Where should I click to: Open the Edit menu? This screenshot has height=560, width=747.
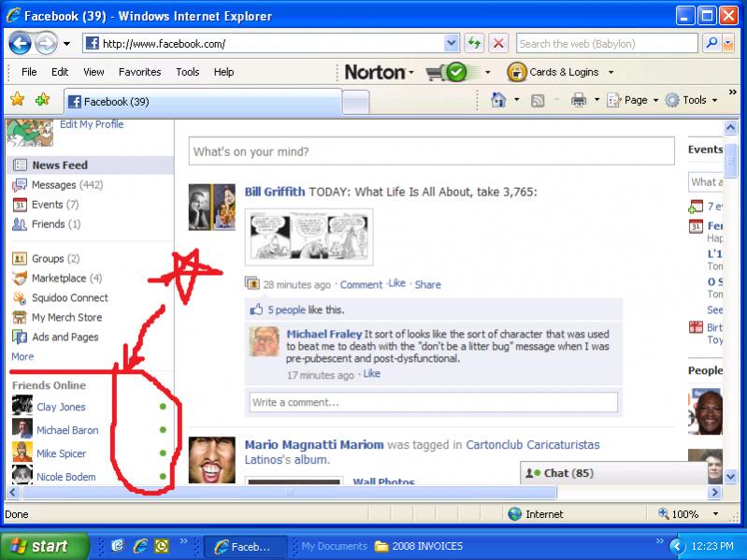(x=60, y=72)
